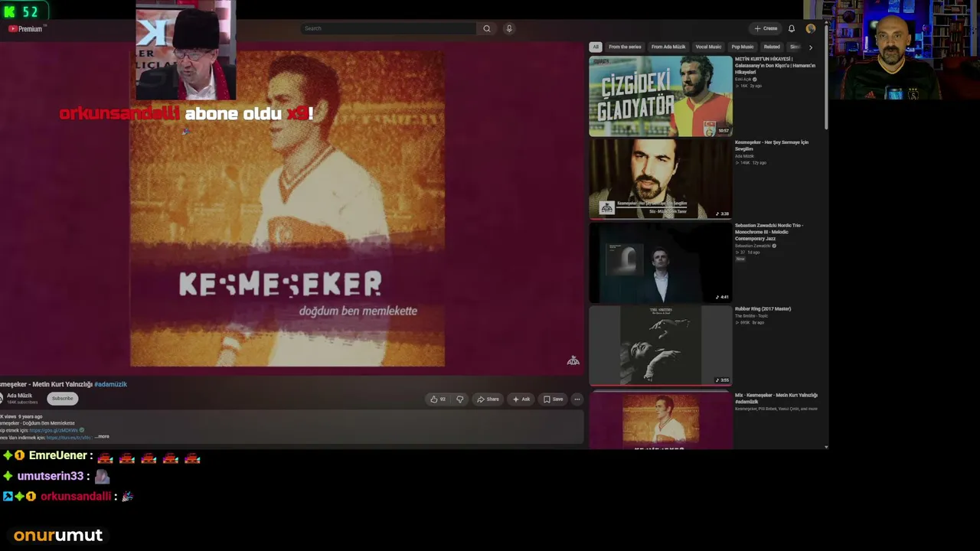Click the Ada Müzik watermark on the video
This screenshot has width=980, height=551.
click(573, 360)
